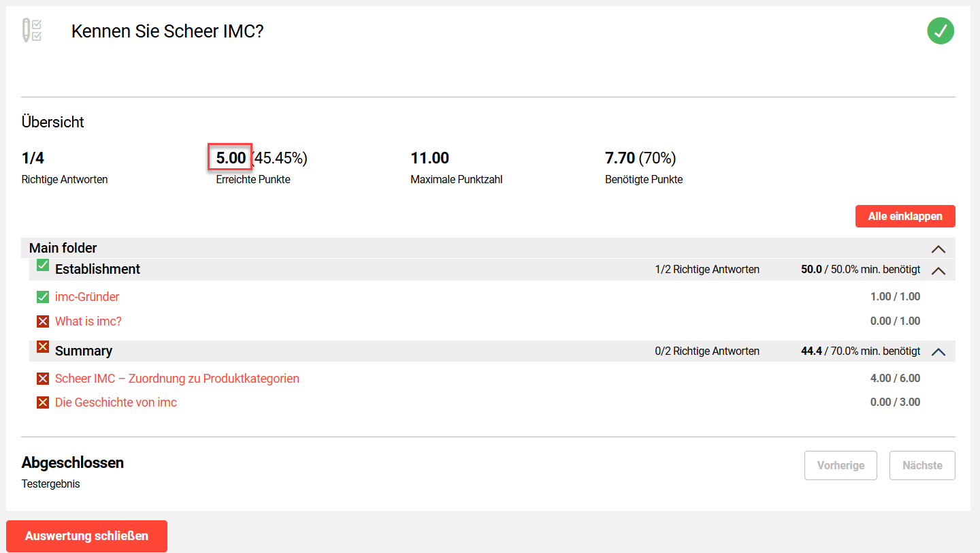This screenshot has width=980, height=553.
Task: Click the red cross icon beside What is imc?
Action: pos(43,321)
